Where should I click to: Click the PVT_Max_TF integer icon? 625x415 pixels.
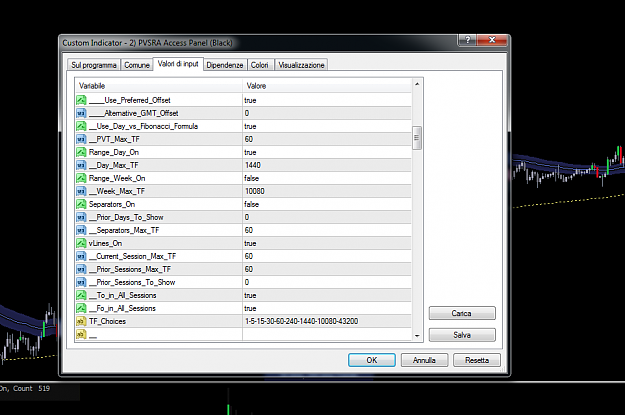tap(81, 139)
